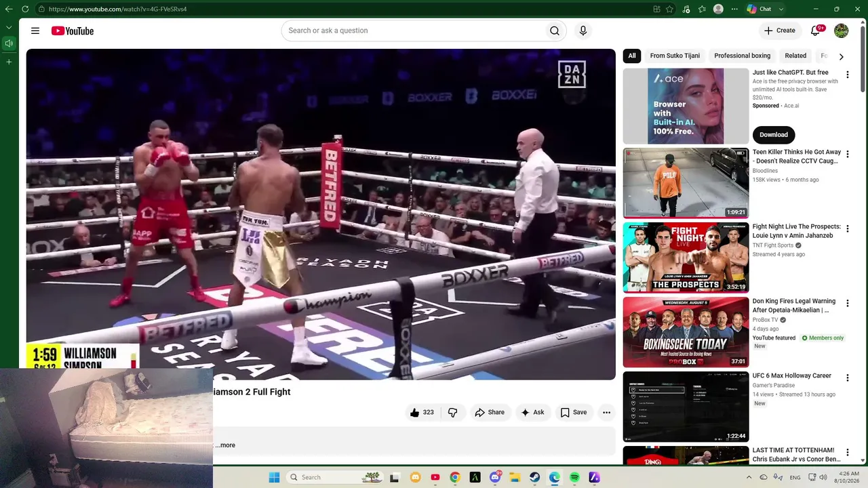868x488 pixels.
Task: Click the Share button
Action: 490,412
